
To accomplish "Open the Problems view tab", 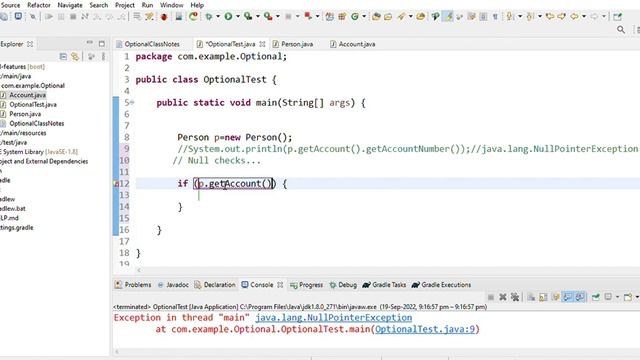I will point(133,285).
